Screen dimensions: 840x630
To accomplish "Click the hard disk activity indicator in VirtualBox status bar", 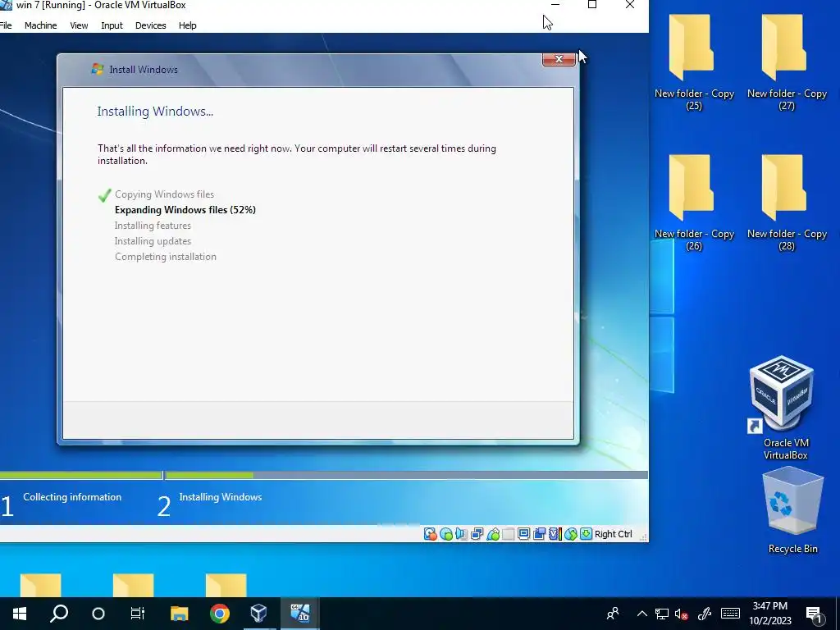I will pyautogui.click(x=430, y=534).
